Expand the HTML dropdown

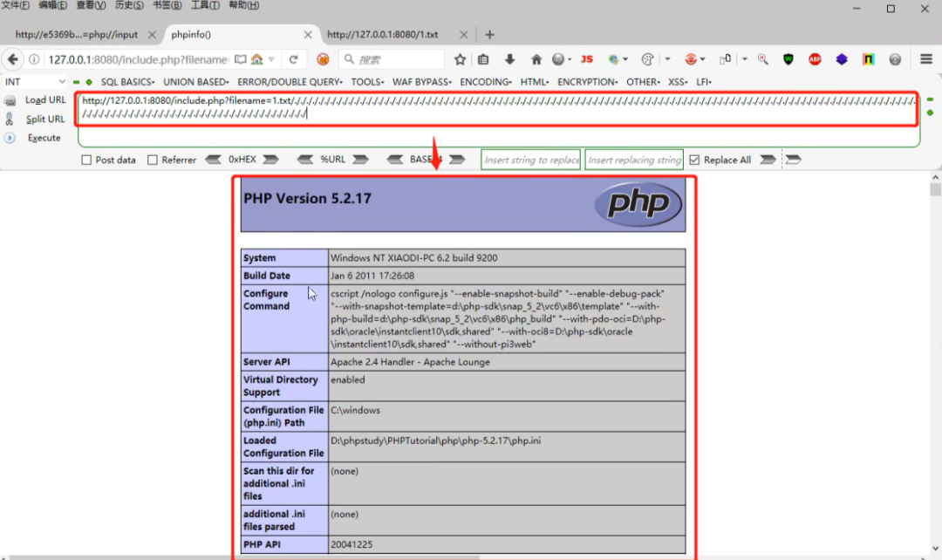coord(534,82)
